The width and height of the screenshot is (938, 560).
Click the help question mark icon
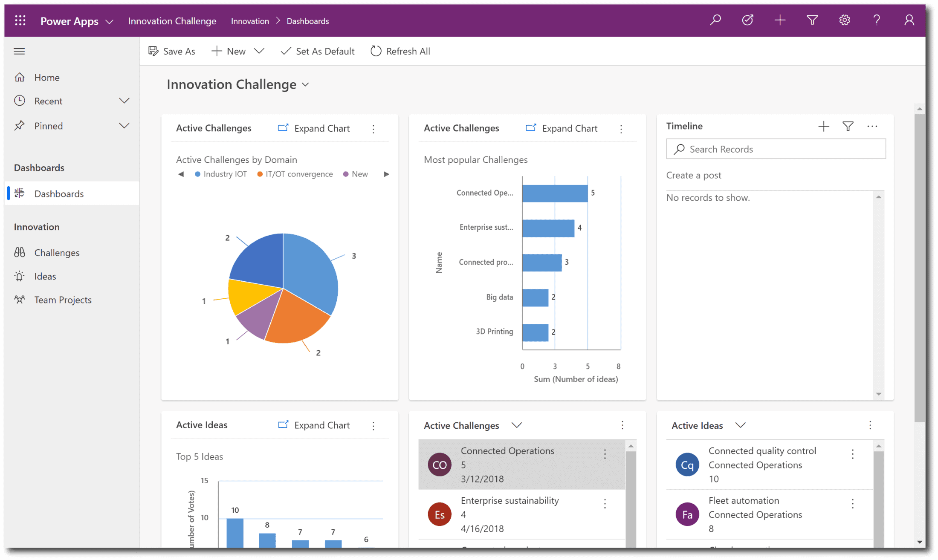(877, 20)
